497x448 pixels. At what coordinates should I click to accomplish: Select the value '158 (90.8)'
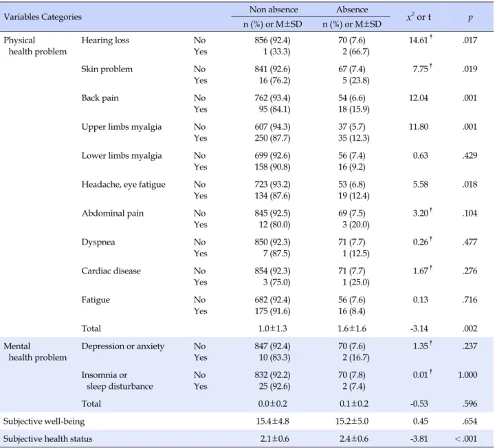pos(272,167)
